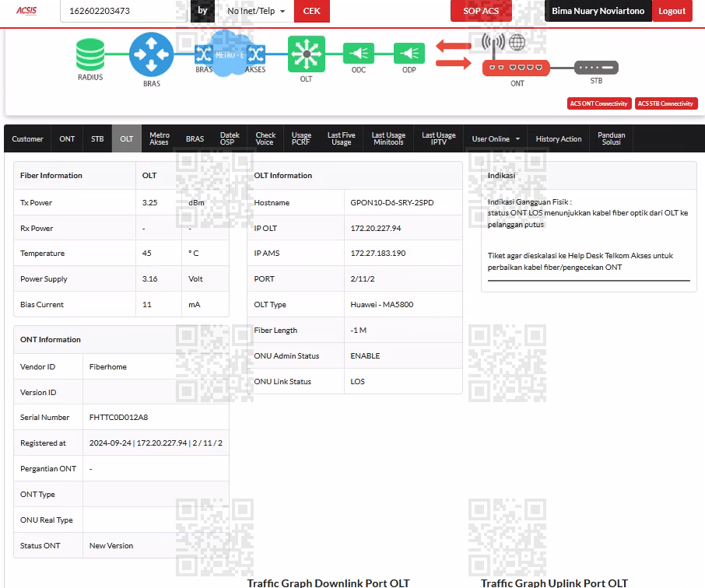Open the Last Usage IPTV tab

point(438,139)
